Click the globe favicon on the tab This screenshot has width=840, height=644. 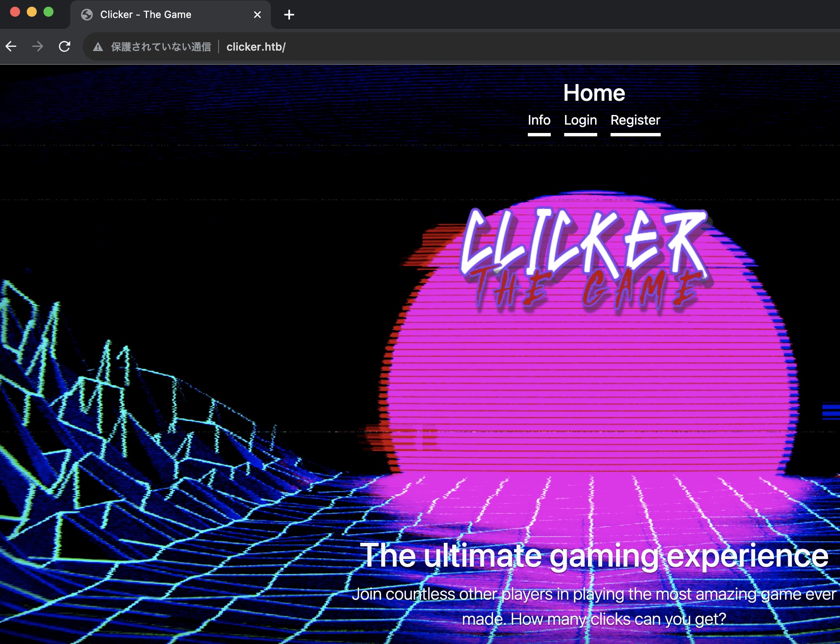click(x=87, y=15)
